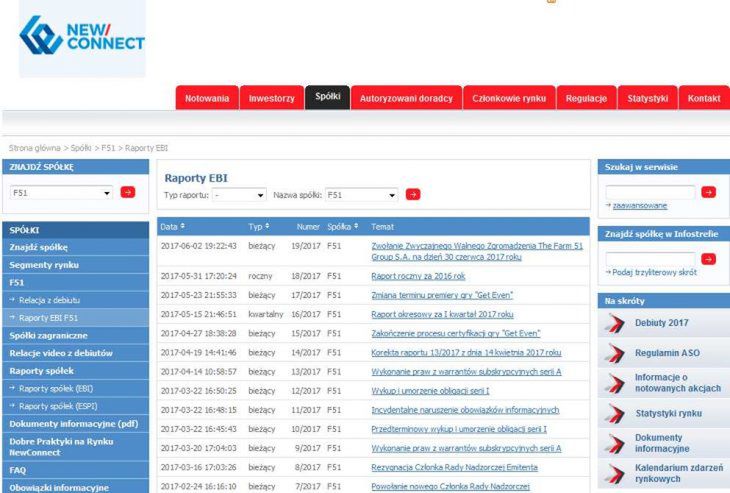Open Dobre Praktyki na Rynku NewConnect
Viewport: 730px width, 493px height.
[x=75, y=447]
